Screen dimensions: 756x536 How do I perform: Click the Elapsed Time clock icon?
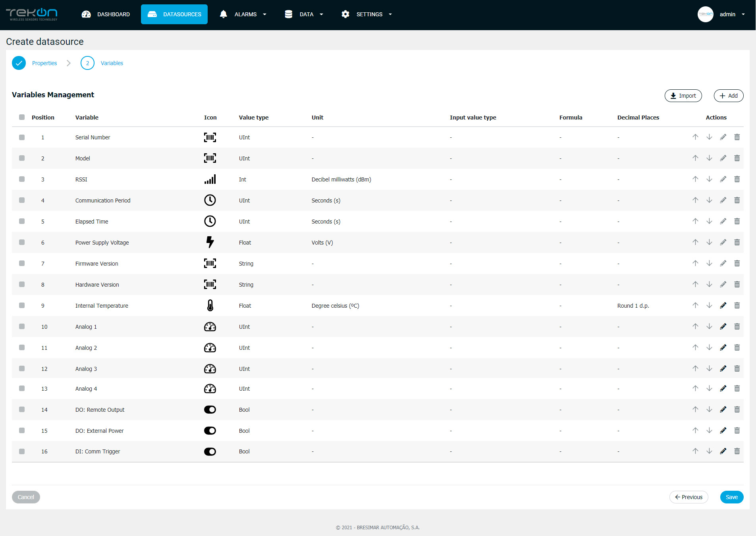click(210, 221)
